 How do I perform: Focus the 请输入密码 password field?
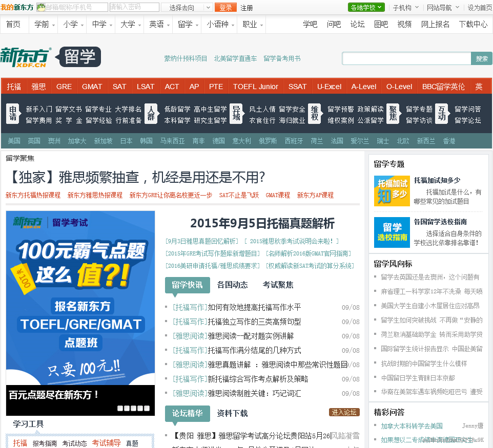[x=134, y=7]
